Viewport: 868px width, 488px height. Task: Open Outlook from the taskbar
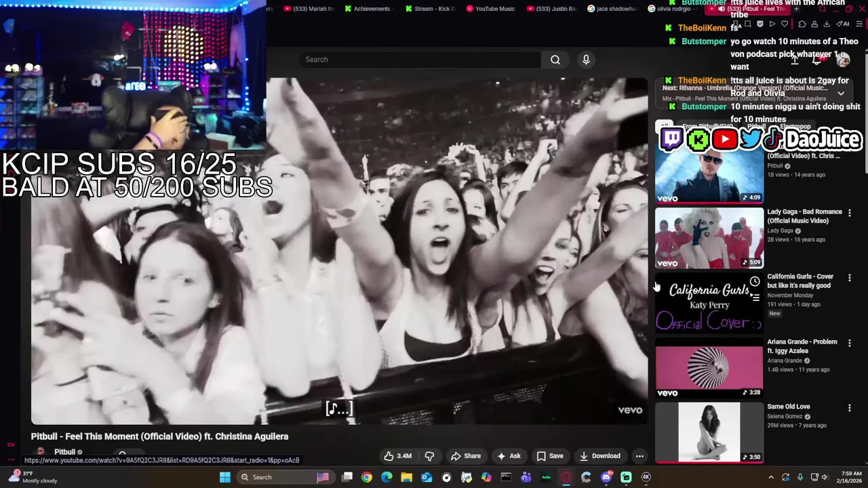[x=427, y=477]
